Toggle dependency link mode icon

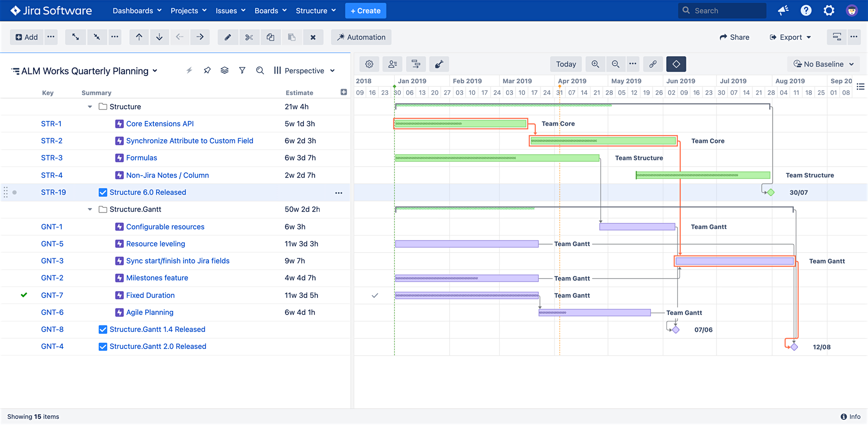click(653, 64)
